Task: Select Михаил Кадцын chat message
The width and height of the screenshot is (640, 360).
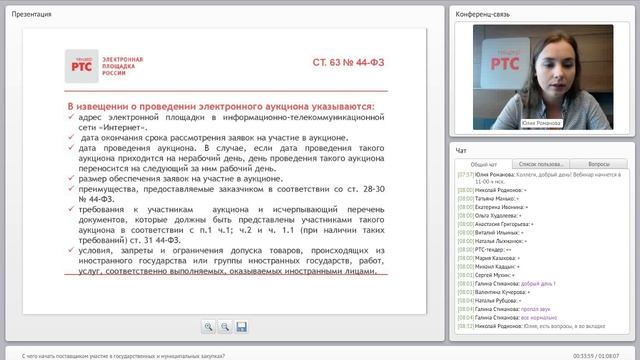Action: coord(489,267)
